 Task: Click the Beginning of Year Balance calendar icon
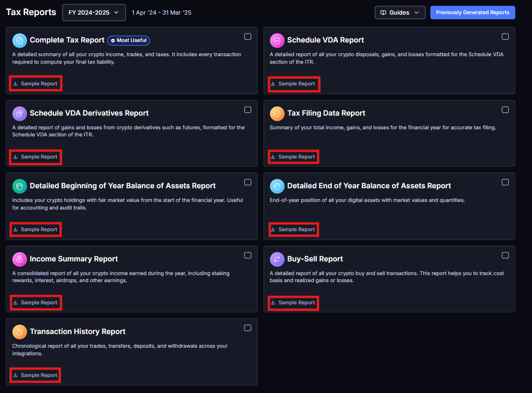20,186
